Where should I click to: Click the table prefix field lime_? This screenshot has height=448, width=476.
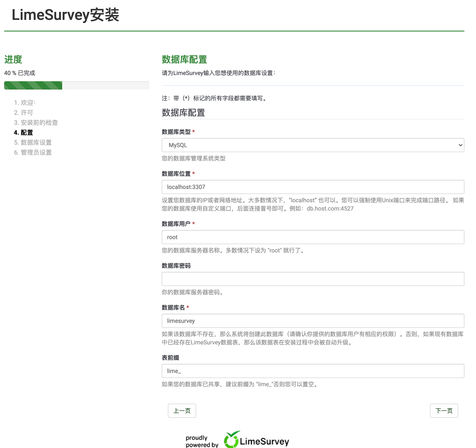[312, 371]
